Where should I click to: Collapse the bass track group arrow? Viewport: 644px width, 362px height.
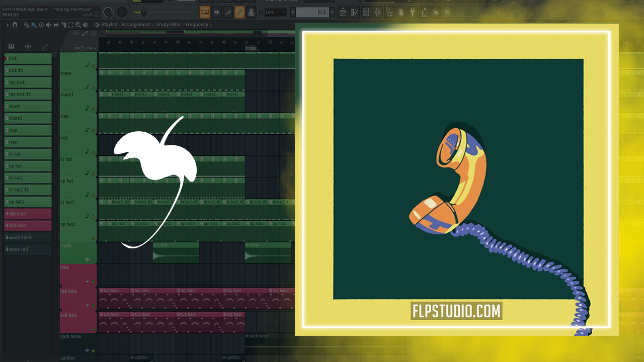coord(88,282)
